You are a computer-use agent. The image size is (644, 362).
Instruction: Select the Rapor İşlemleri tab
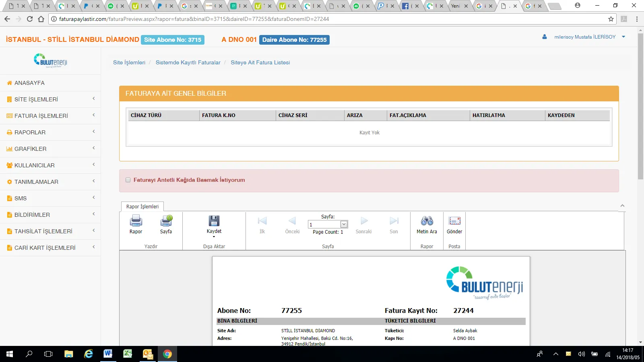(142, 207)
